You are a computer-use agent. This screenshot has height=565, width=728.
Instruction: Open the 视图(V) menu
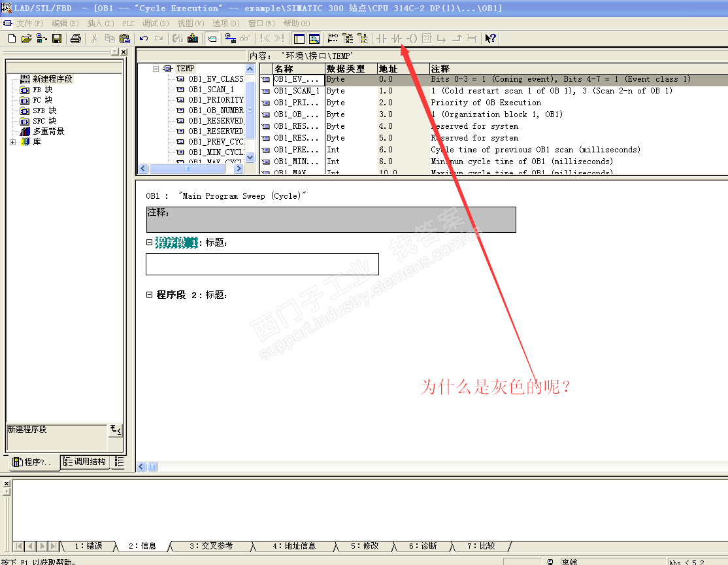pos(190,24)
